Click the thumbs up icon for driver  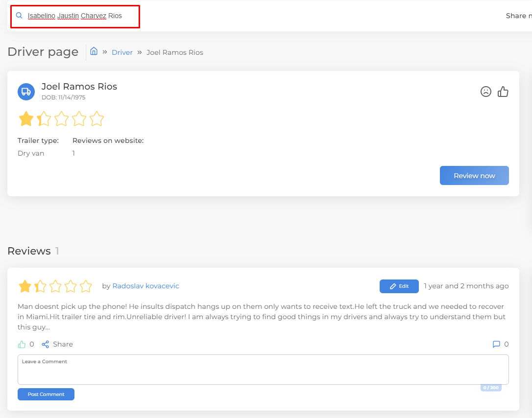[503, 92]
